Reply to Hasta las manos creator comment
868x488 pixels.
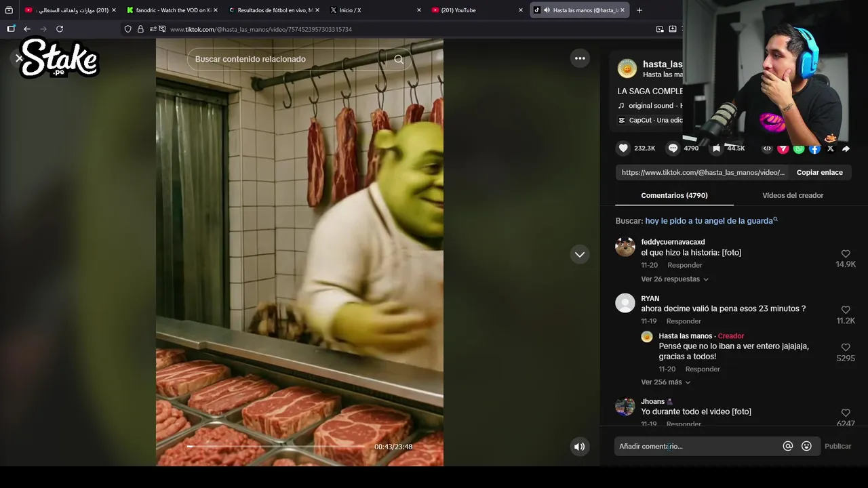tap(703, 369)
